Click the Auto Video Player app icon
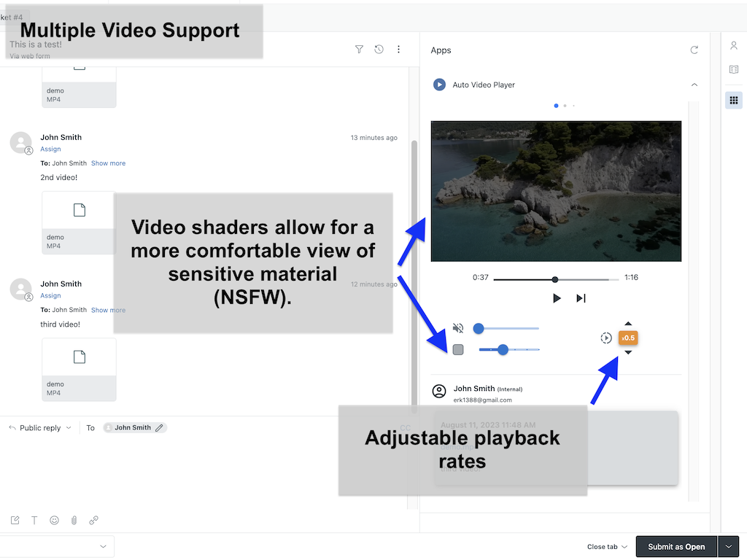747x560 pixels. tap(439, 85)
